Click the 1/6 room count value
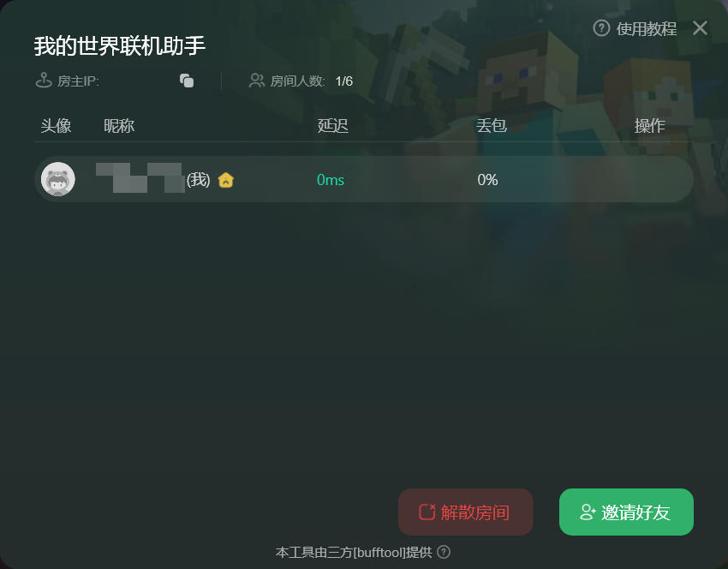The image size is (728, 569). (344, 81)
